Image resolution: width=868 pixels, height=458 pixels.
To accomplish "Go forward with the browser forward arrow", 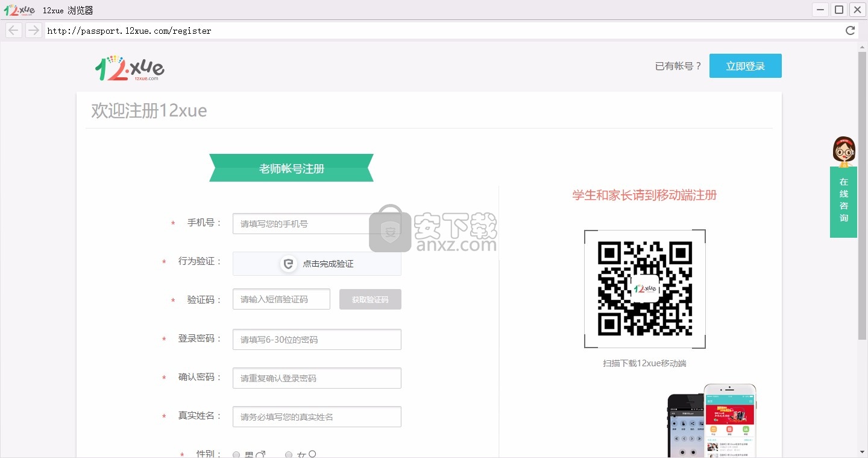I will (x=33, y=30).
